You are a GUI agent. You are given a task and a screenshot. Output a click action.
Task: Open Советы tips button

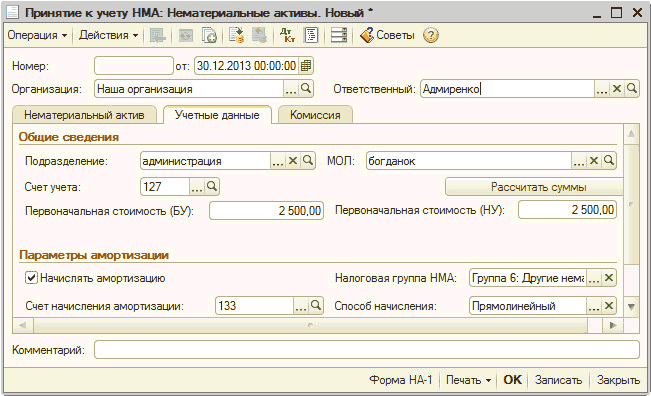pyautogui.click(x=387, y=35)
